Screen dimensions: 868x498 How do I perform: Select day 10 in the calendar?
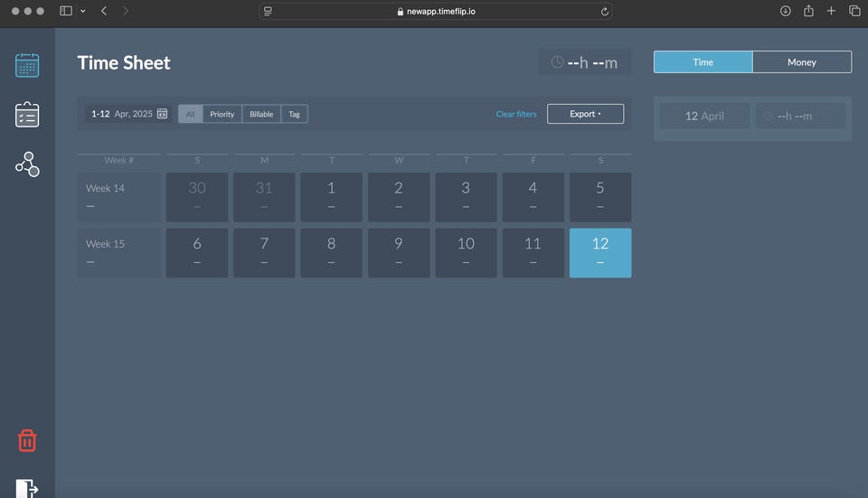[x=466, y=253]
